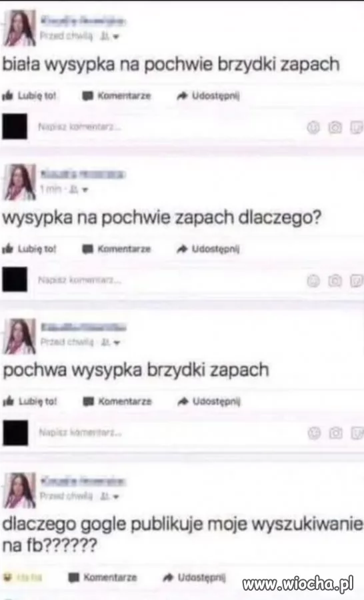The width and height of the screenshot is (364, 600).
Task: Click the sticker icon in third post's comment box
Action: point(357,433)
